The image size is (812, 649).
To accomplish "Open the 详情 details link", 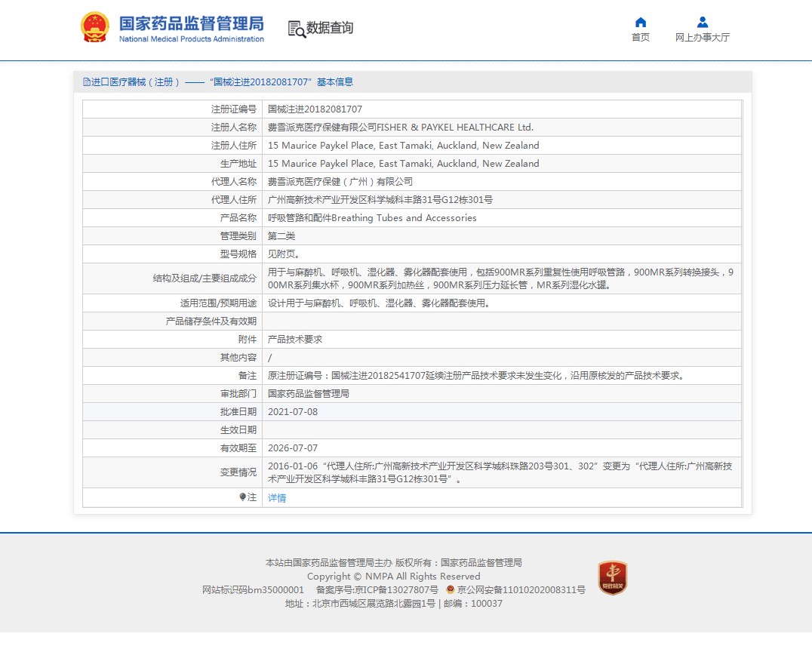I will pos(277,498).
